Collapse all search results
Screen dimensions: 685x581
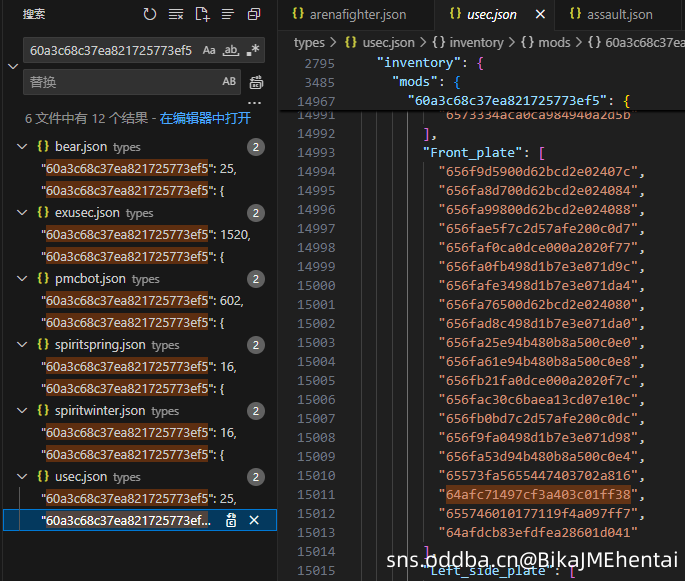coord(254,15)
